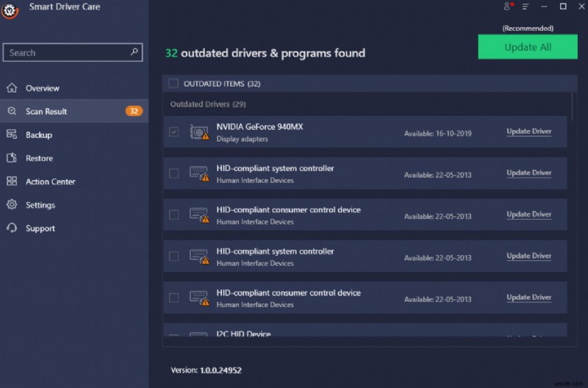588x388 pixels.
Task: Click the Scan Result magnifier icon
Action: tap(12, 111)
